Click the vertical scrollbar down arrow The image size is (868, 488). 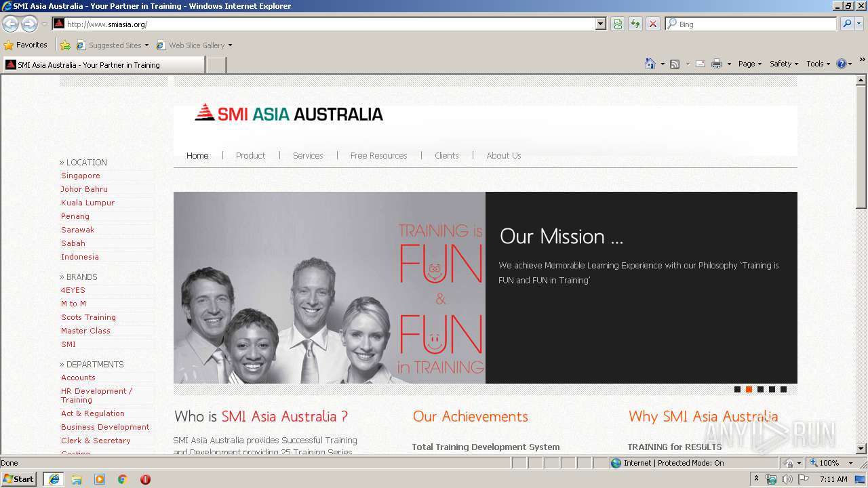click(861, 448)
